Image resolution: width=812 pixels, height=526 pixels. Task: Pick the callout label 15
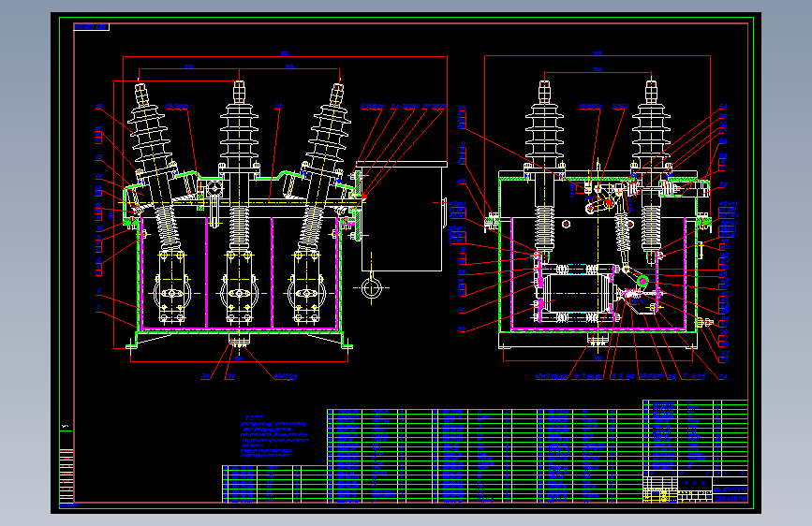click(x=98, y=157)
